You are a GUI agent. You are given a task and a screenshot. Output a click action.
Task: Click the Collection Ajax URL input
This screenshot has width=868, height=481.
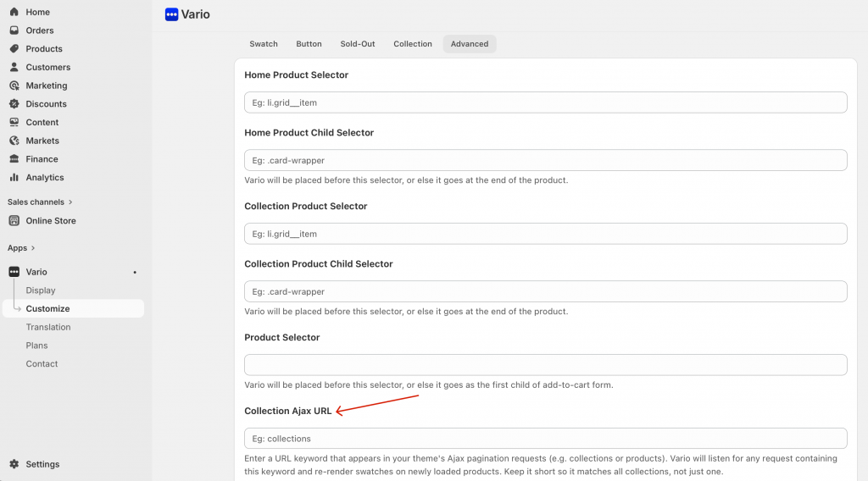pos(545,439)
